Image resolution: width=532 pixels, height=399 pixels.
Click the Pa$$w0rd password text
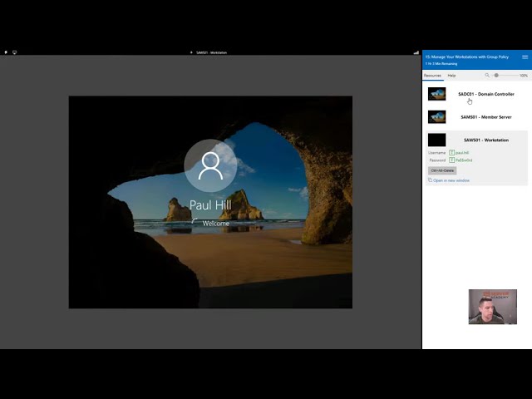pos(464,160)
